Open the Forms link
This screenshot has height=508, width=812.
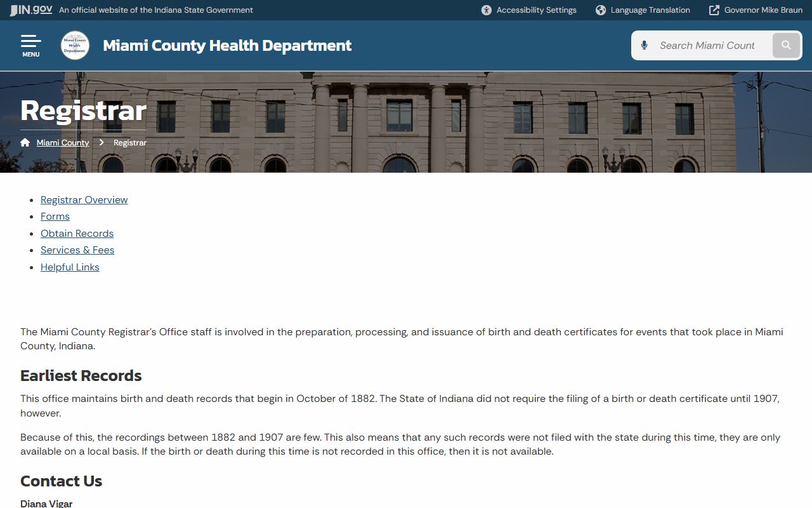click(x=55, y=217)
